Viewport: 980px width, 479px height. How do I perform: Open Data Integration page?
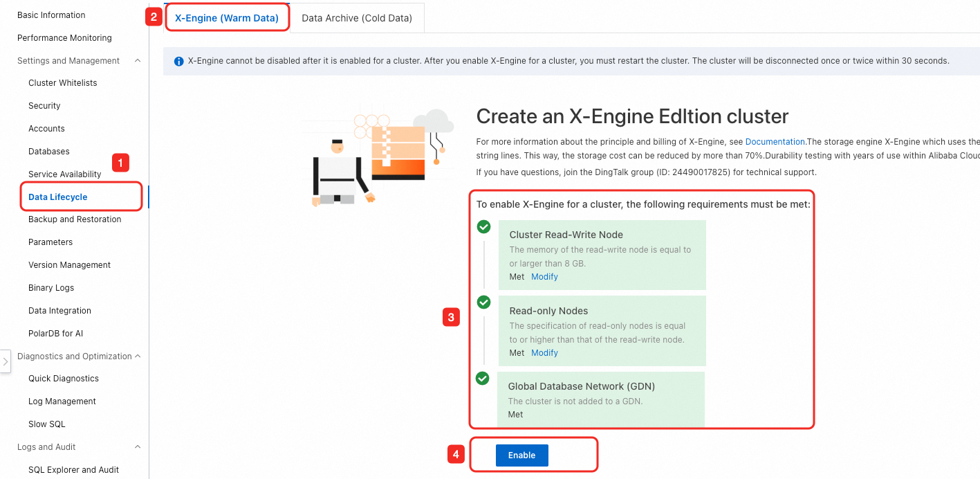point(60,311)
